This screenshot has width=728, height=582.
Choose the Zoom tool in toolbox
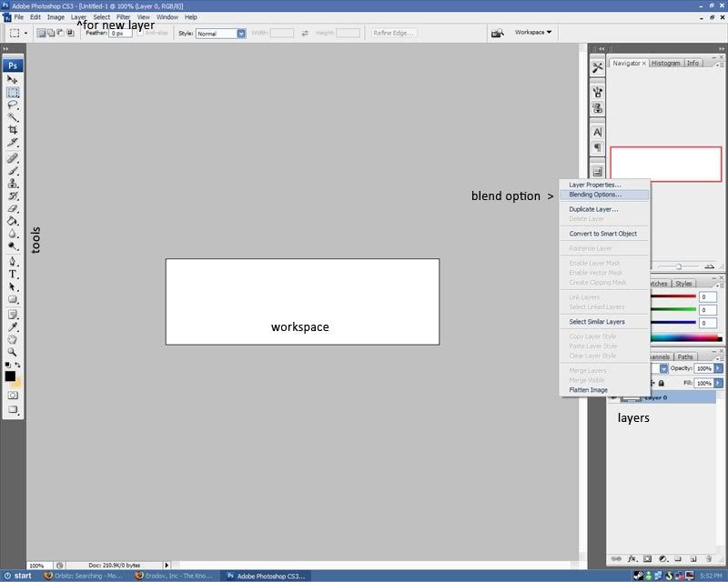13,351
